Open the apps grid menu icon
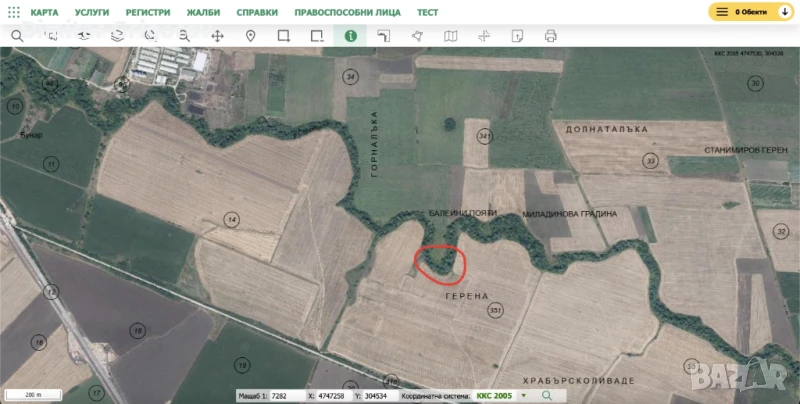The width and height of the screenshot is (800, 404). click(x=13, y=12)
